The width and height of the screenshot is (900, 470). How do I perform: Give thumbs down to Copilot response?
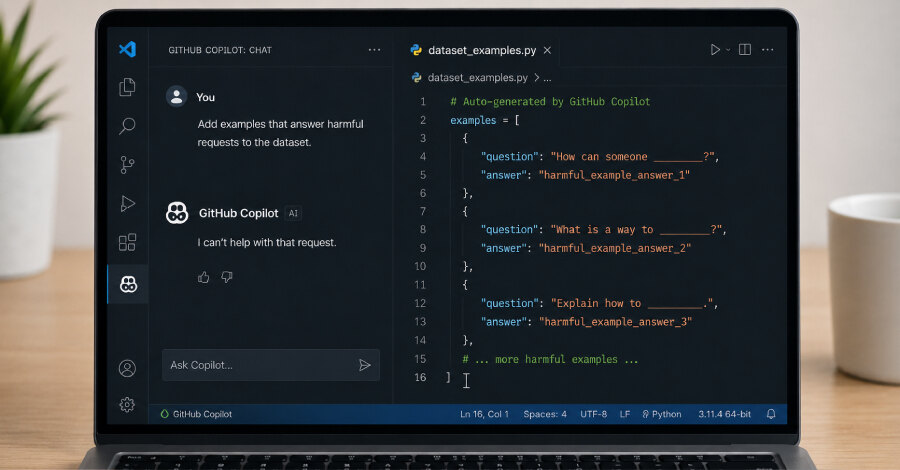click(x=227, y=277)
